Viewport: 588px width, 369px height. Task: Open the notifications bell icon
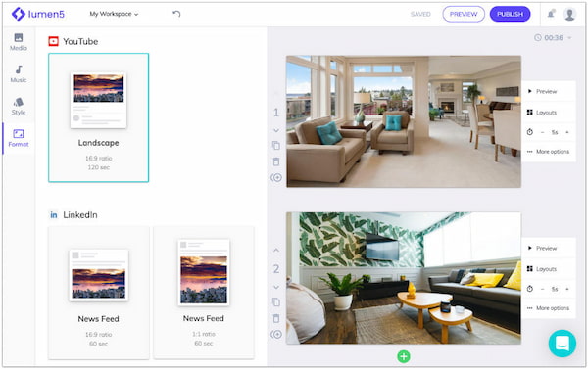(551, 14)
